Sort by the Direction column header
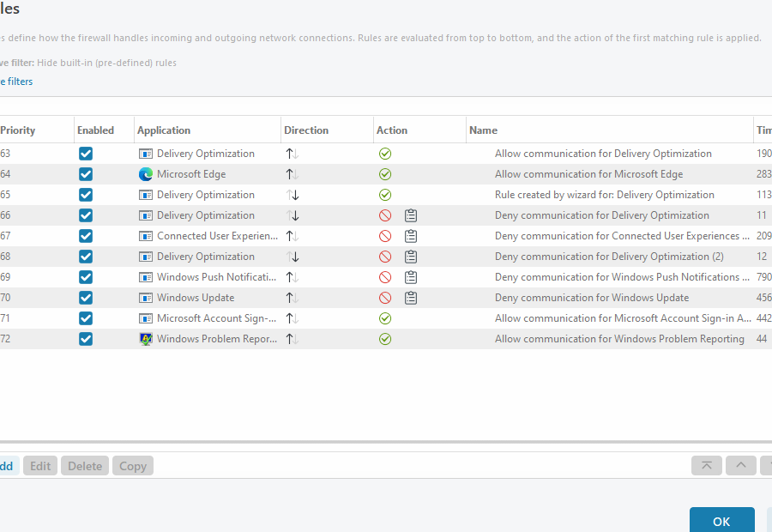This screenshot has height=532, width=772. tap(327, 130)
